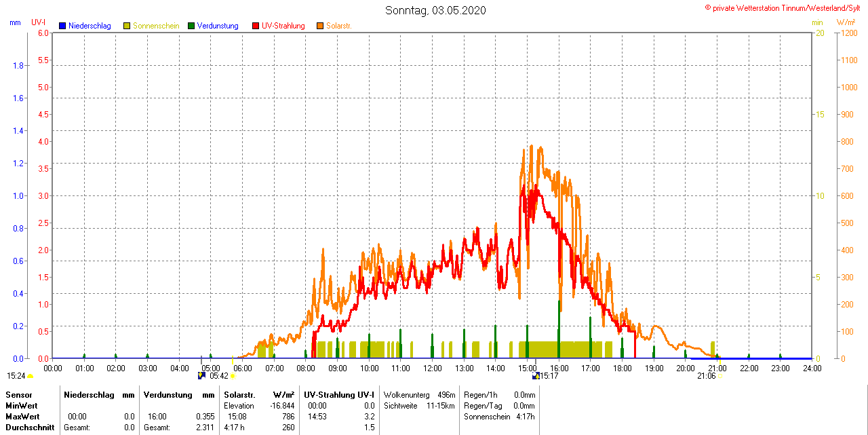Click the Sonnenschein total 4:17h
This screenshot has height=435, width=868.
tap(526, 416)
